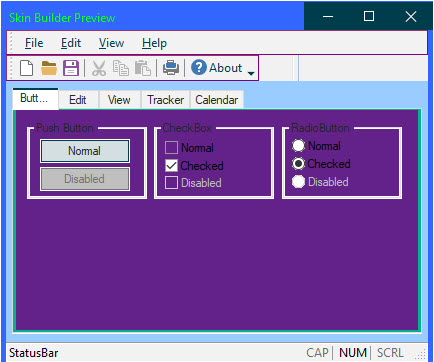
Task: Click the Print toolbar icon
Action: 171,68
